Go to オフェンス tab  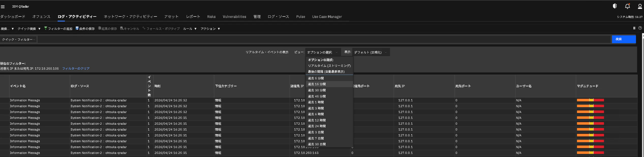41,17
